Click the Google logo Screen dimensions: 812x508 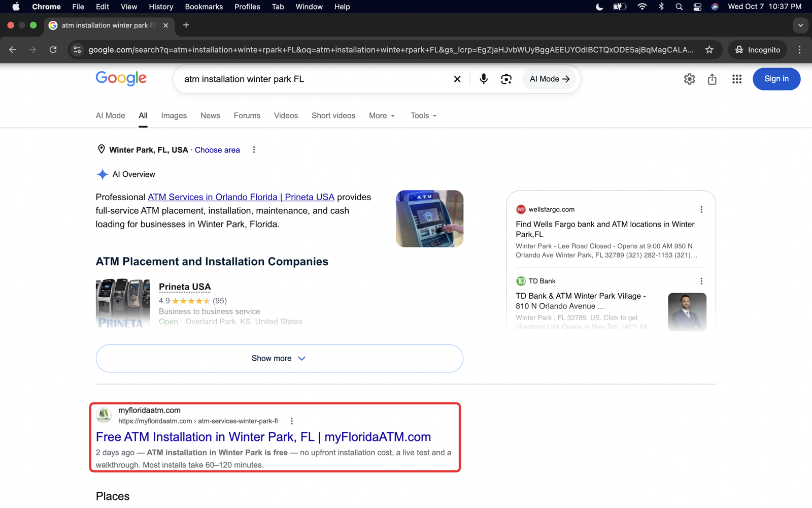(121, 79)
